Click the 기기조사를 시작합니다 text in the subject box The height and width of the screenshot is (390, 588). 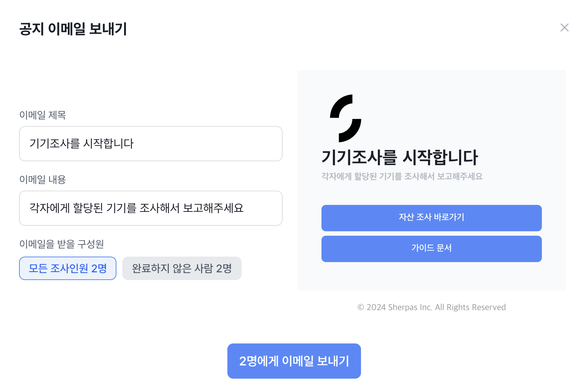coord(81,143)
